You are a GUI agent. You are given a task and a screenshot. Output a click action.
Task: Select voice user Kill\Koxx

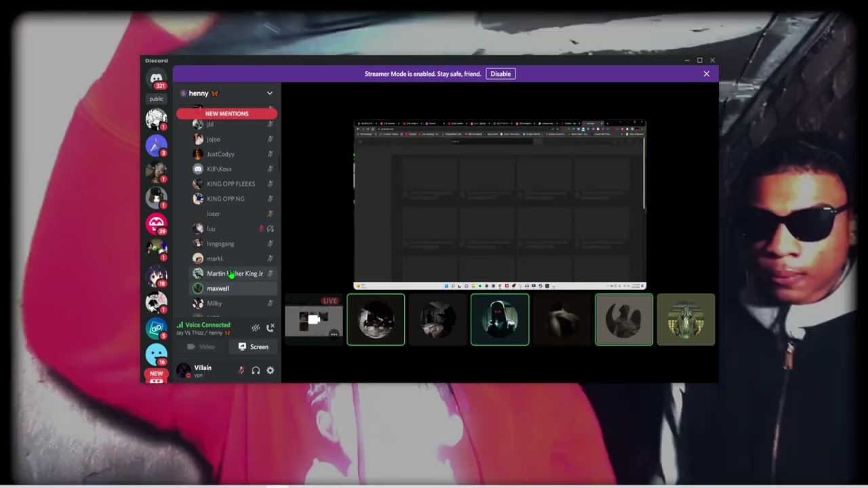[x=234, y=169]
